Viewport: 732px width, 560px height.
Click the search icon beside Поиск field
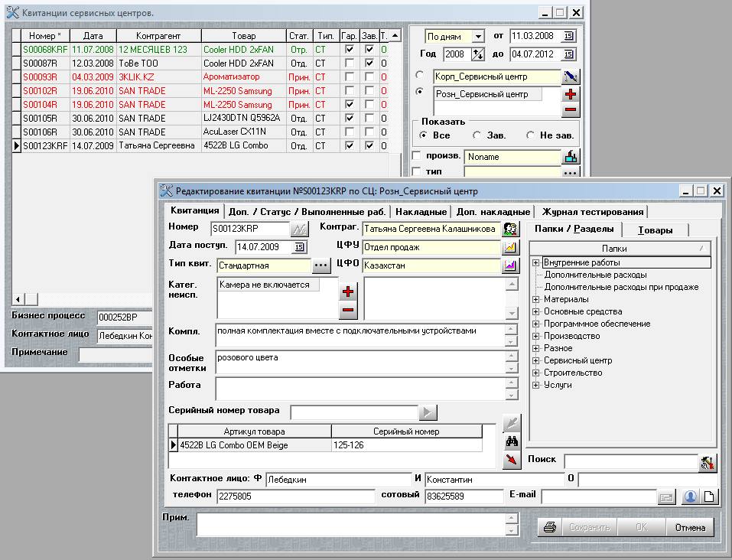pos(708,462)
